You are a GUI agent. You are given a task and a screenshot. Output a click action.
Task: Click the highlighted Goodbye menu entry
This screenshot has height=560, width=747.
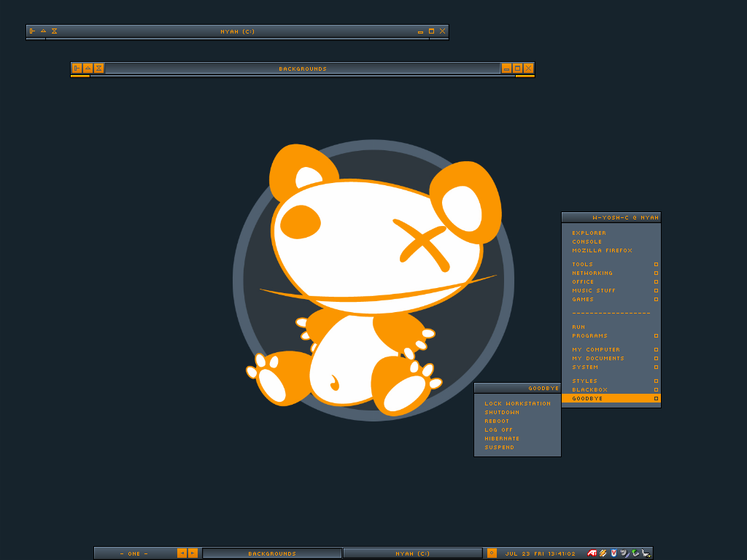point(611,398)
